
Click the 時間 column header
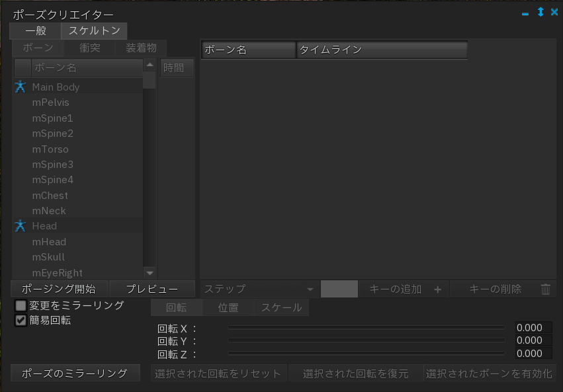coord(177,67)
